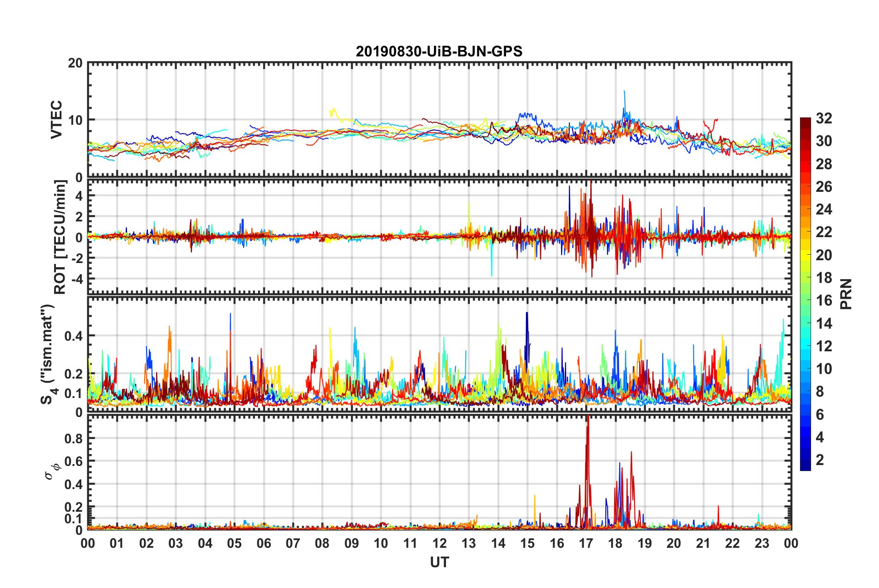Click sigma phi axis tick value 0.8
This screenshot has height=588, width=879.
[73, 439]
